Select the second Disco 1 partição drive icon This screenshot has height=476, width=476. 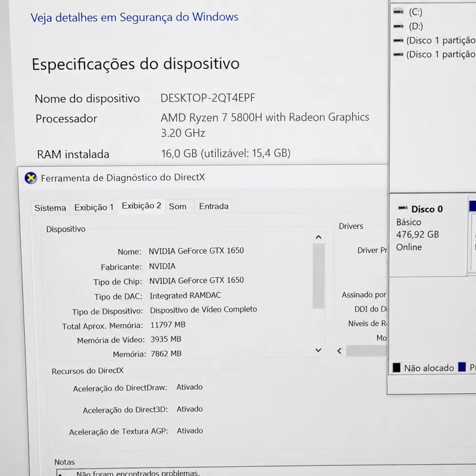(398, 55)
